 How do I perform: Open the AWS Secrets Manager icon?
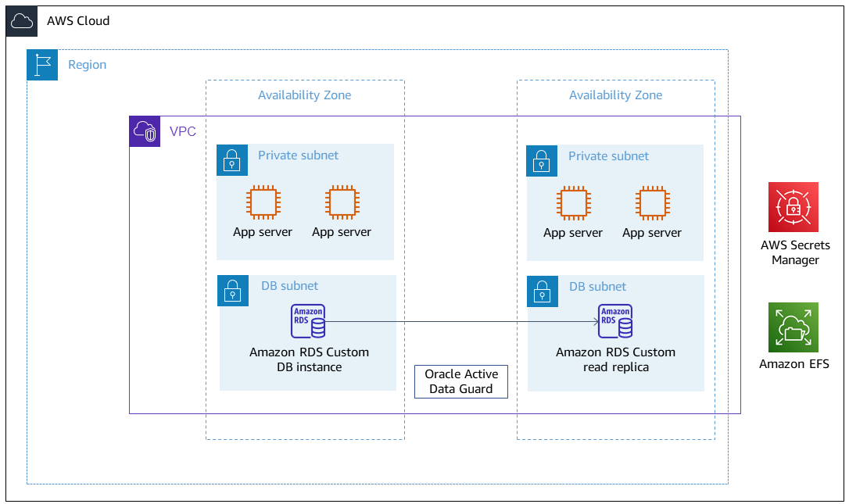point(793,207)
